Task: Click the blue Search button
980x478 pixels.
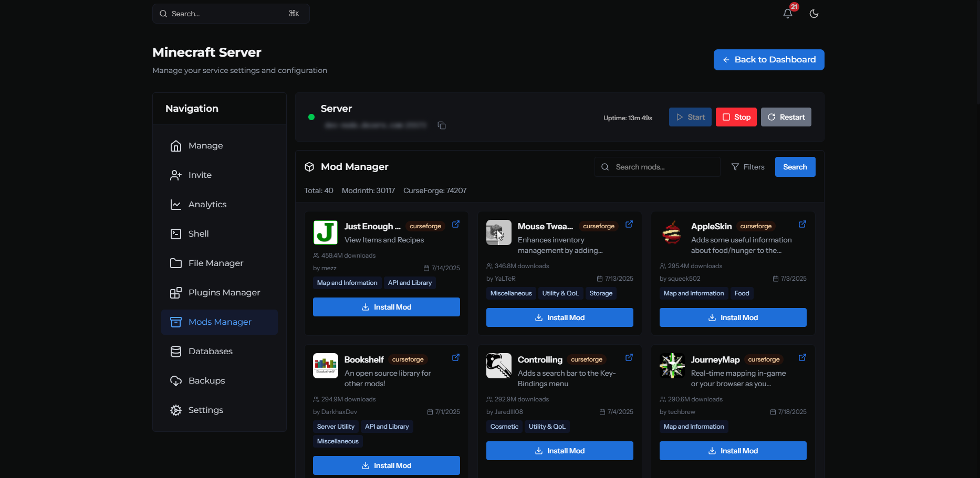Action: [795, 167]
